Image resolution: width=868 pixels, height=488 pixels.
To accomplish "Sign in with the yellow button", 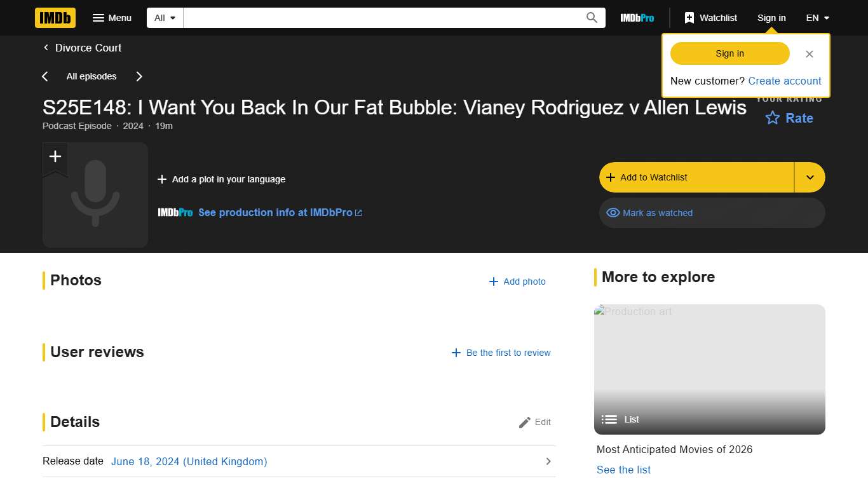I will pyautogui.click(x=729, y=53).
